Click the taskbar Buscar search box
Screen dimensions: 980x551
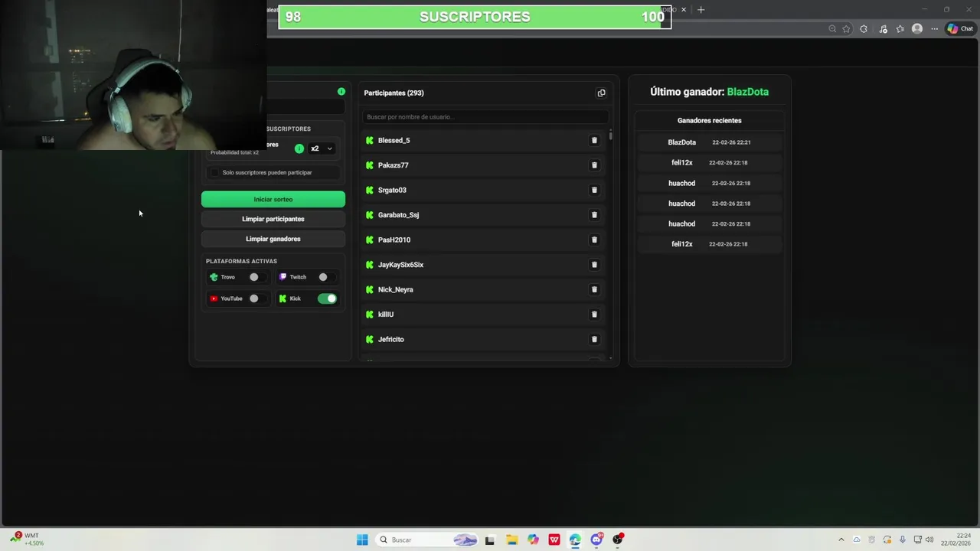(x=428, y=540)
